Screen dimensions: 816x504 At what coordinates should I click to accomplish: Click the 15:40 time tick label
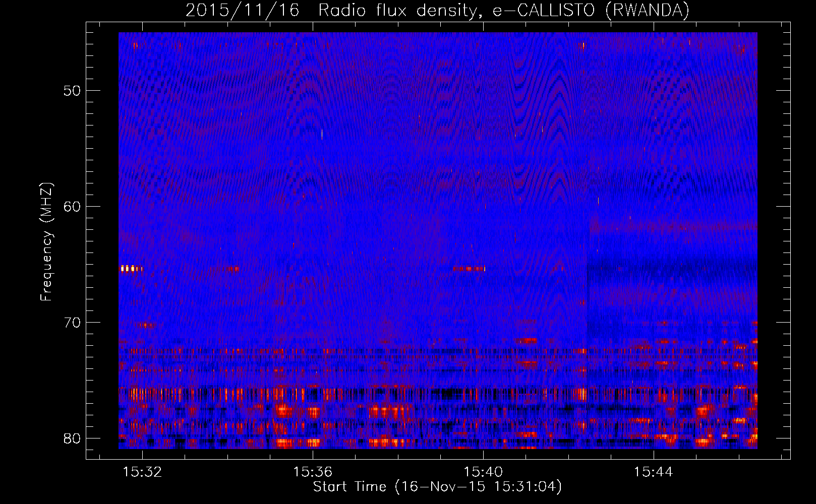483,472
